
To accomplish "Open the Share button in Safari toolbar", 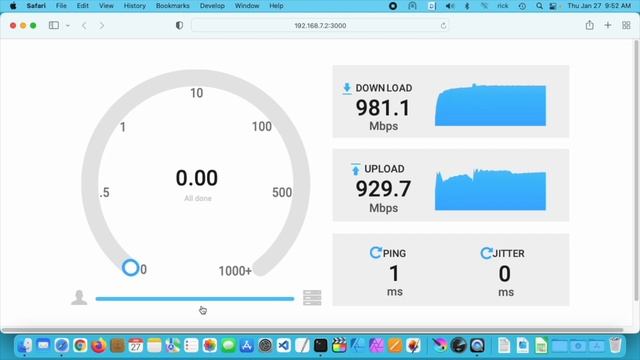I will pos(589,25).
